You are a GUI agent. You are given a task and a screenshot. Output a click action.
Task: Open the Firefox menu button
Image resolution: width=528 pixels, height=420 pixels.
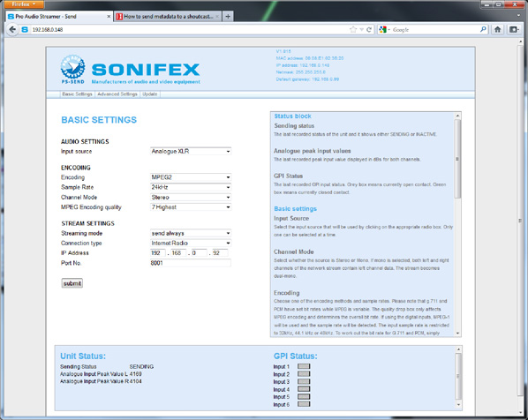[x=24, y=4]
